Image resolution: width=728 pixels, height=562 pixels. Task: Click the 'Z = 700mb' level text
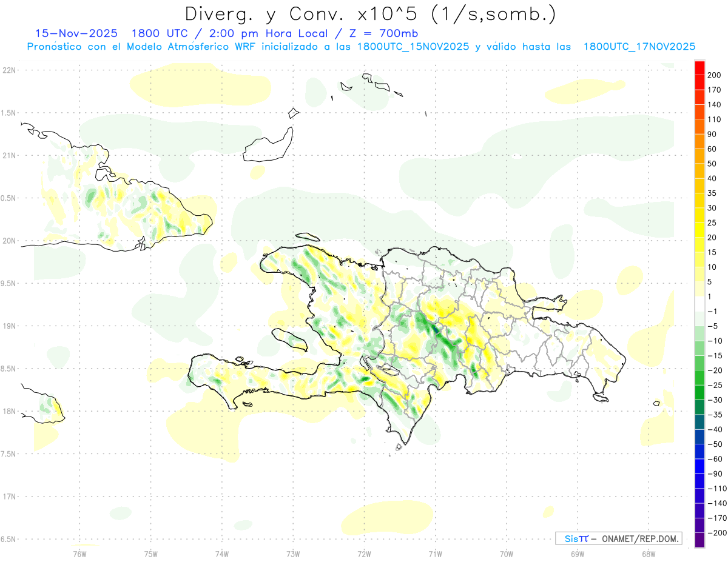pyautogui.click(x=384, y=33)
